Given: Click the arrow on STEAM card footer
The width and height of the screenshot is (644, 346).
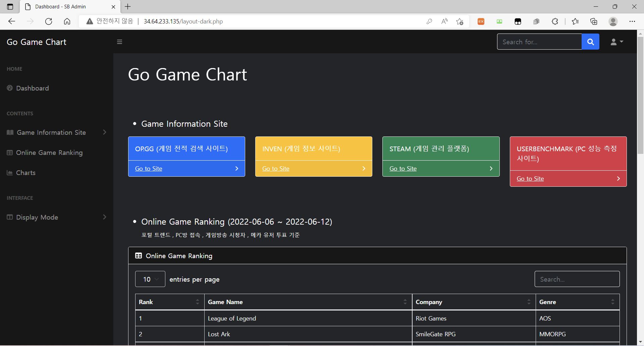Looking at the screenshot, I should point(491,168).
